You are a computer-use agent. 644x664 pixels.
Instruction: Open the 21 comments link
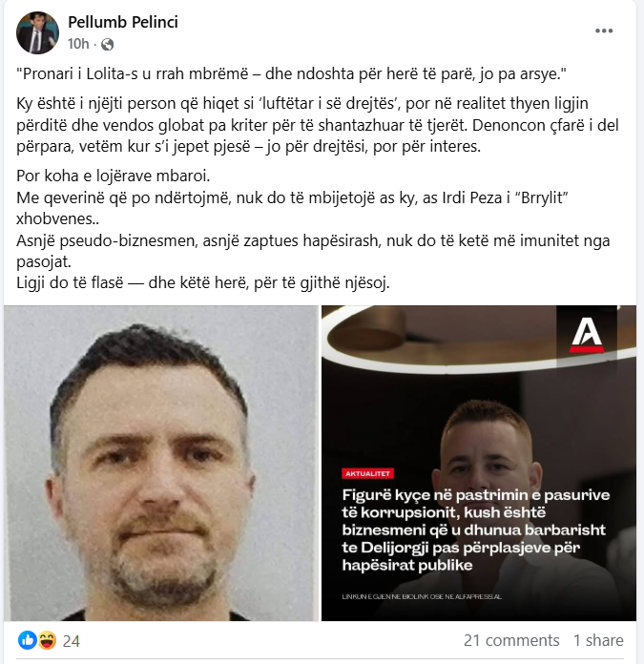[511, 640]
